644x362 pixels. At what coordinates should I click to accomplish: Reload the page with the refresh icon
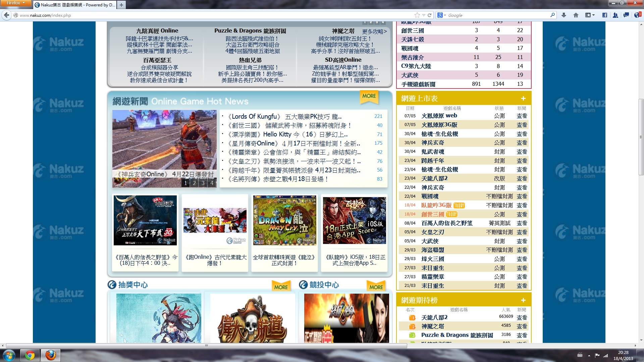pyautogui.click(x=429, y=15)
